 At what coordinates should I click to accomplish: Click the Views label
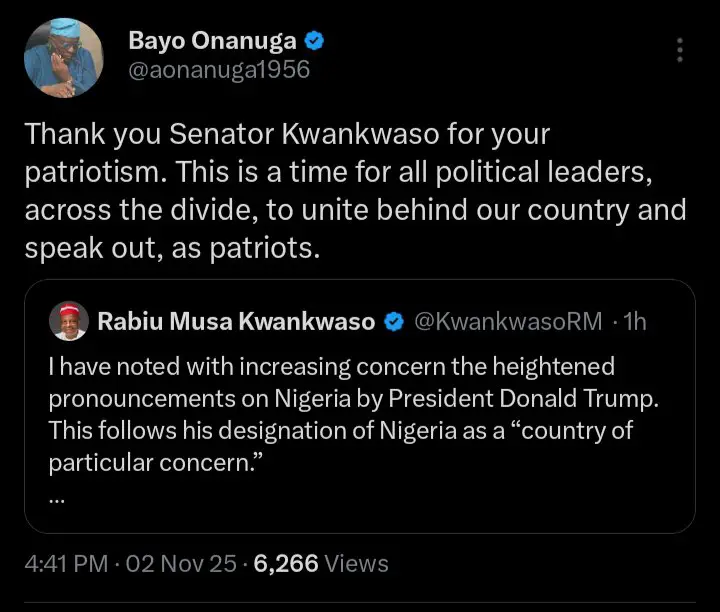click(357, 564)
